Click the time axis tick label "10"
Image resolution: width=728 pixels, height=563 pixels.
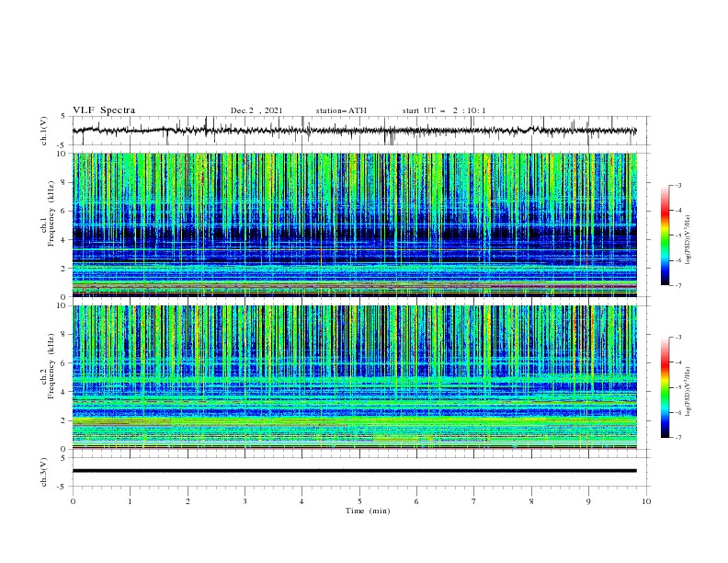646,501
